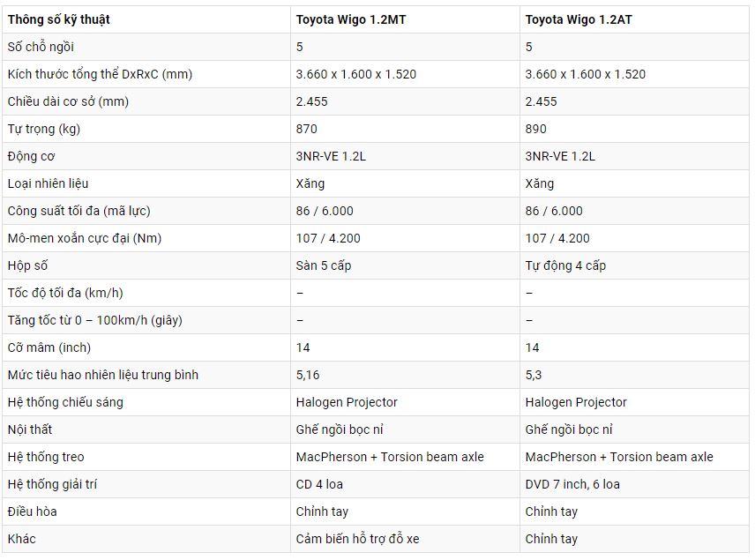This screenshot has height=560, width=755.
Task: Select the 'Công suất tối đa (mã lực)' label
Action: tap(79, 211)
